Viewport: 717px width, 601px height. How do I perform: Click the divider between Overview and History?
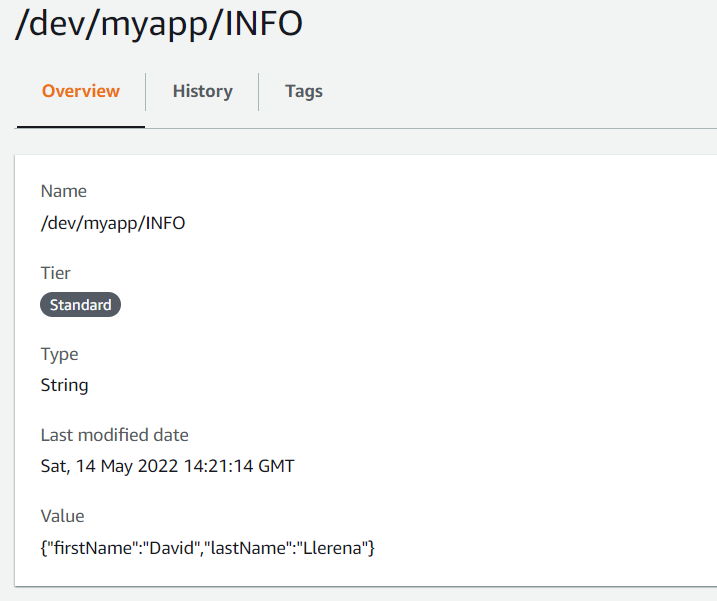point(146,91)
